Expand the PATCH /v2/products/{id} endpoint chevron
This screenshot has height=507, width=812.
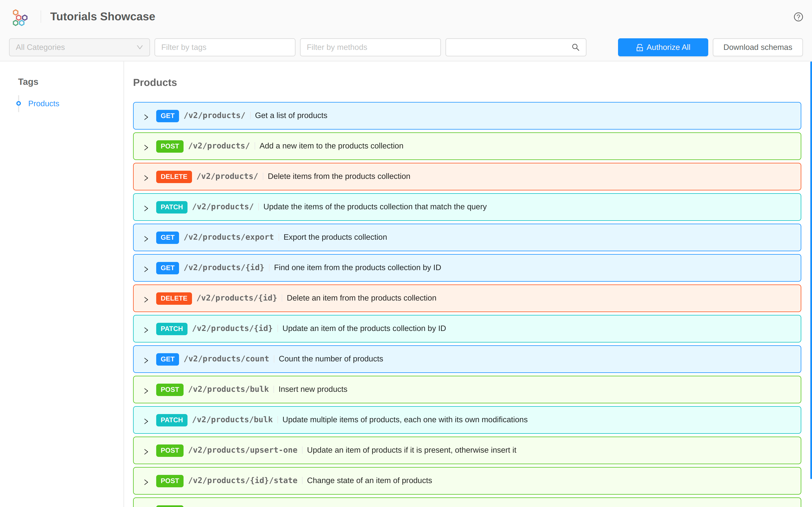[146, 330]
